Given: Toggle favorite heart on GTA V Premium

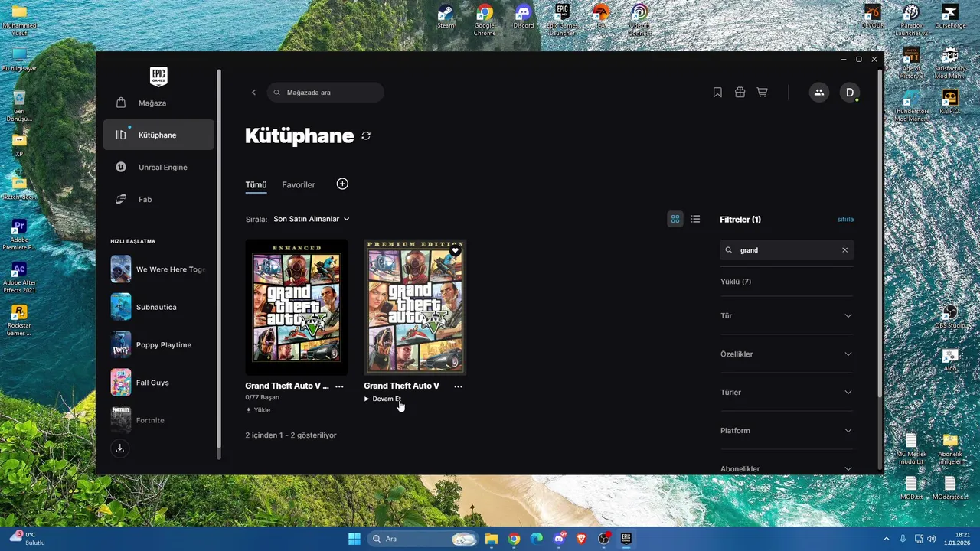Looking at the screenshot, I should click(x=456, y=250).
